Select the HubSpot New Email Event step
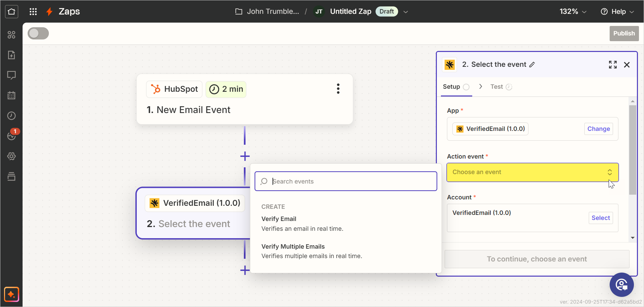 [x=245, y=99]
